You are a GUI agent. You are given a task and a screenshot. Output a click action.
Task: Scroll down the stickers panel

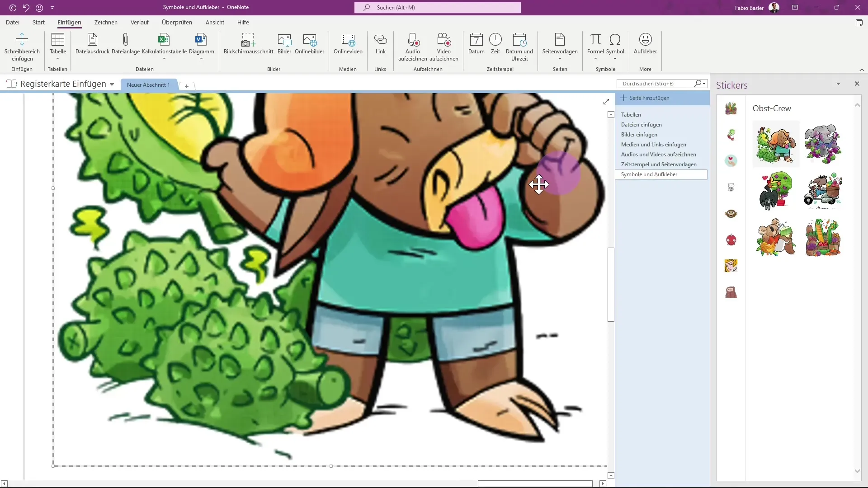(x=857, y=470)
